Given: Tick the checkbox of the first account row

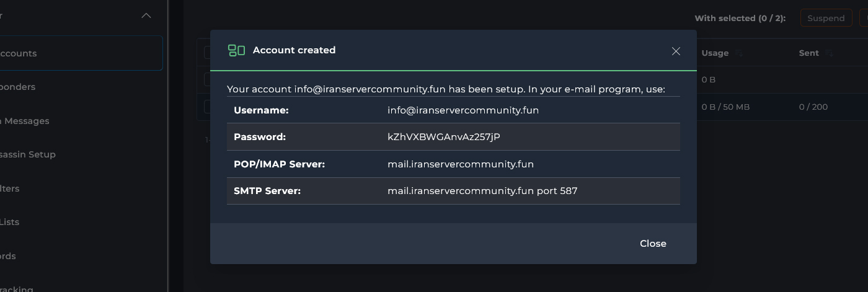Looking at the screenshot, I should (207, 80).
